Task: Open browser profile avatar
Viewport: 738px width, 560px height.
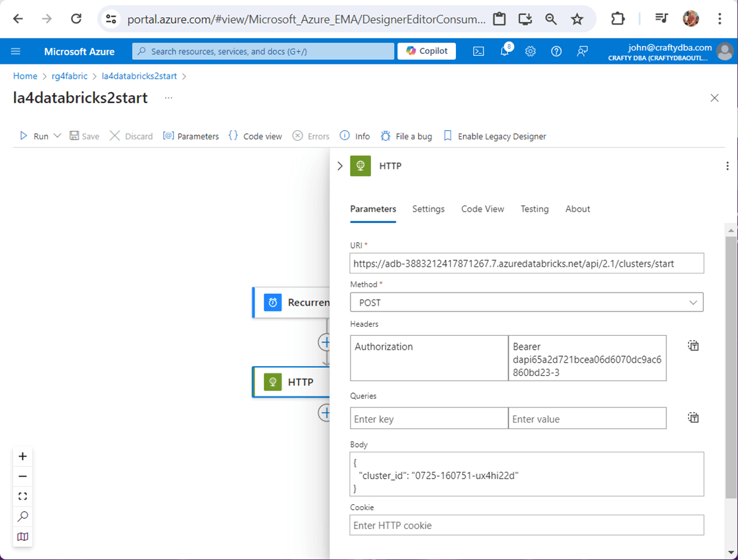Action: [691, 19]
